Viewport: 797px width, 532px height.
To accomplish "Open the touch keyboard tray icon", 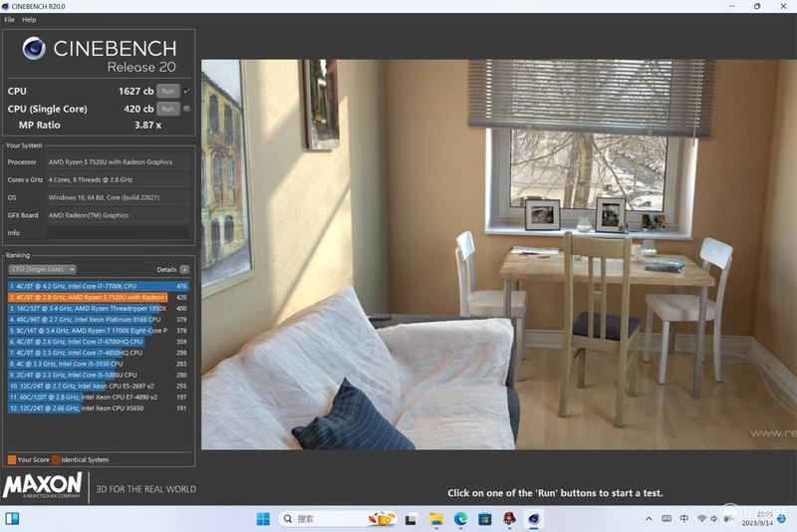I will [x=666, y=519].
